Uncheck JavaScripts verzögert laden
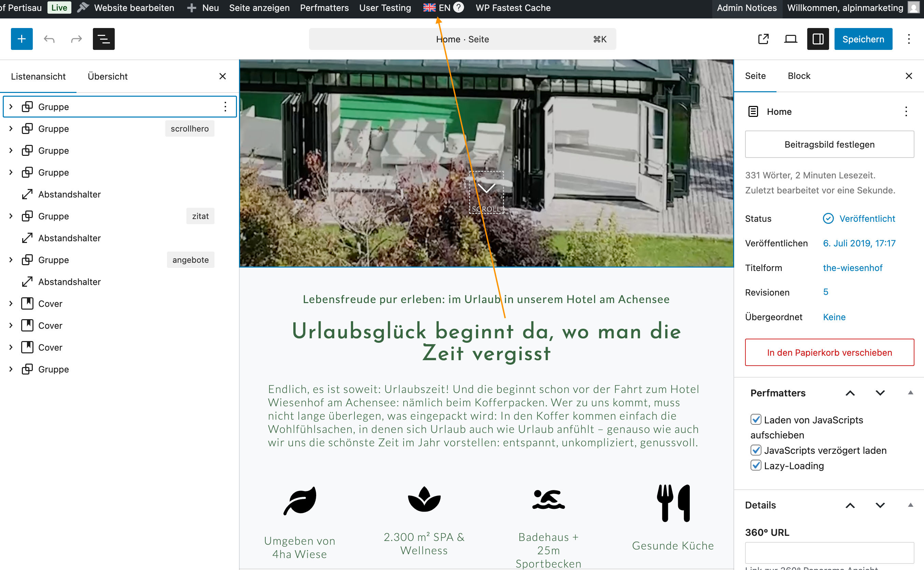This screenshot has height=570, width=924. 756,450
